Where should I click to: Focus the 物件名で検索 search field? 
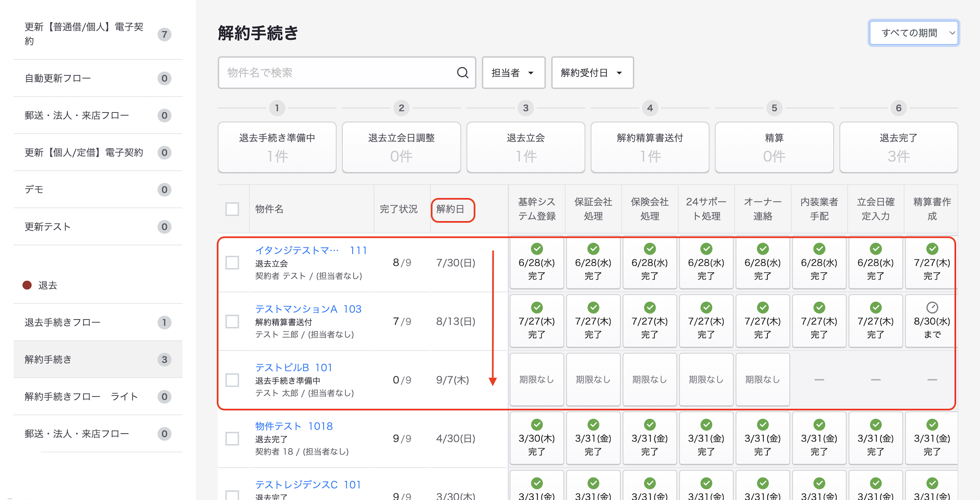[x=347, y=73]
